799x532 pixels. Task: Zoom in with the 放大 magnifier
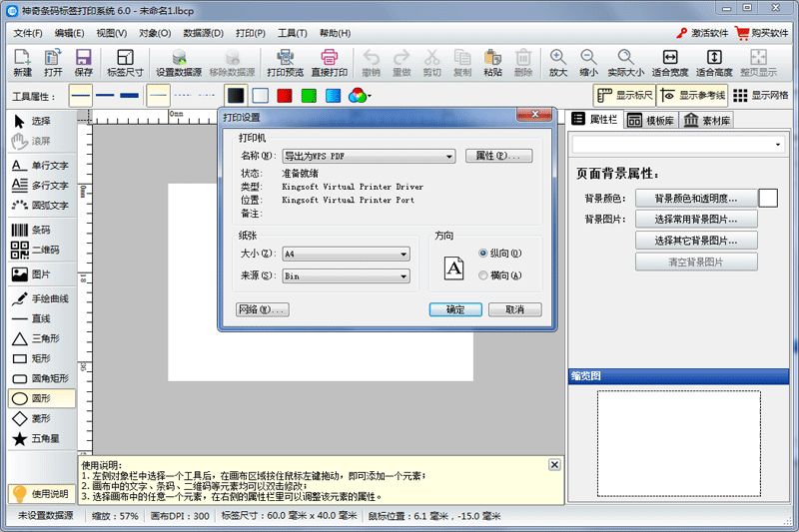558,63
